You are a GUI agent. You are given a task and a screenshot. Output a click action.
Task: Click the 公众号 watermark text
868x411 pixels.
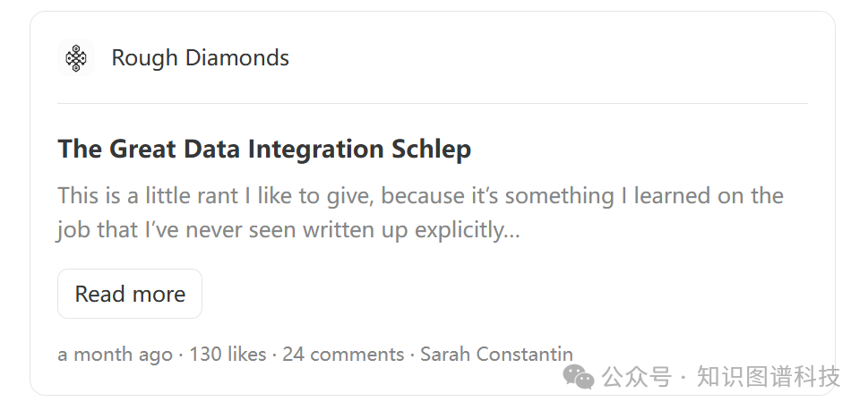coord(637,377)
